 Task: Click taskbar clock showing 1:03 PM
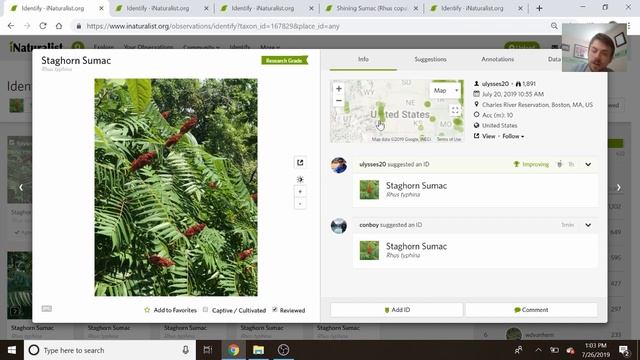point(596,350)
